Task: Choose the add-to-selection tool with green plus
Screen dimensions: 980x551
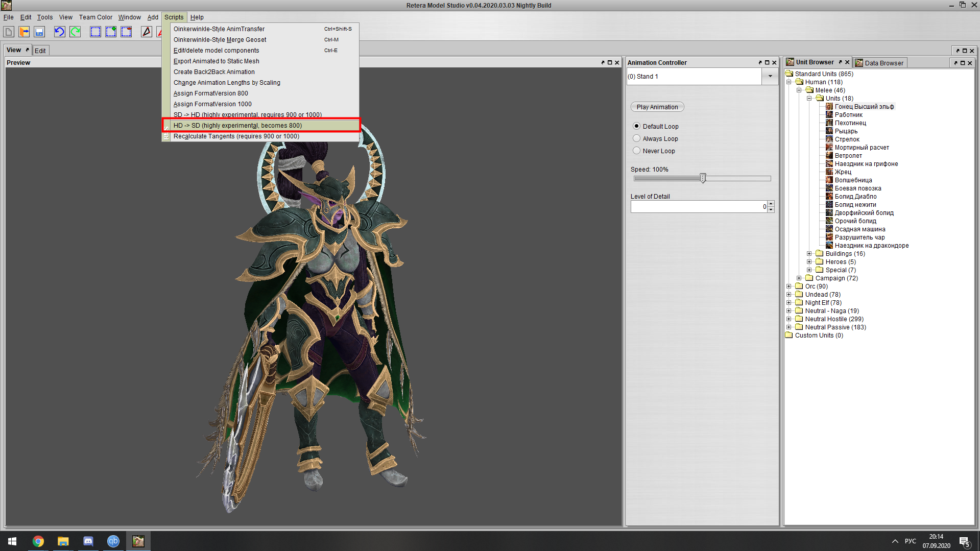Action: click(111, 32)
